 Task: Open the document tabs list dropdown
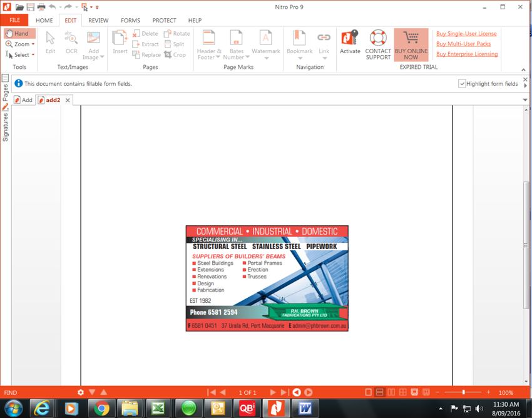(x=525, y=100)
